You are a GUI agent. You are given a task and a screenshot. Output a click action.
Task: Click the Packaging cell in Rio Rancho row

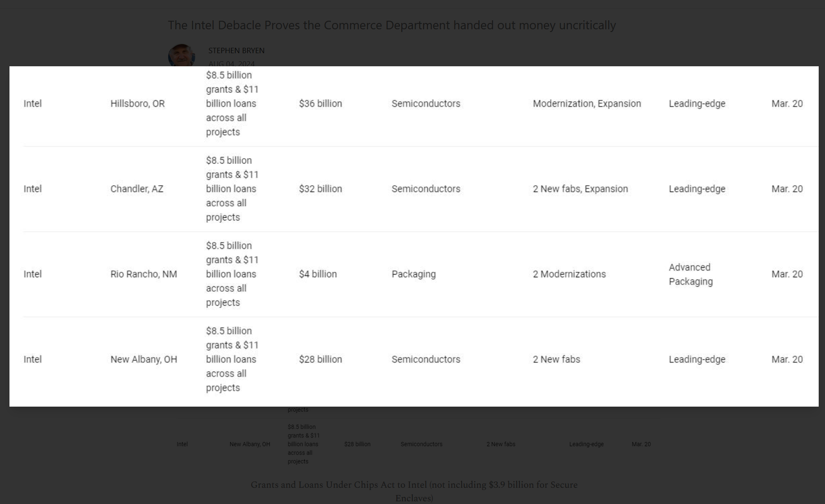coord(413,274)
